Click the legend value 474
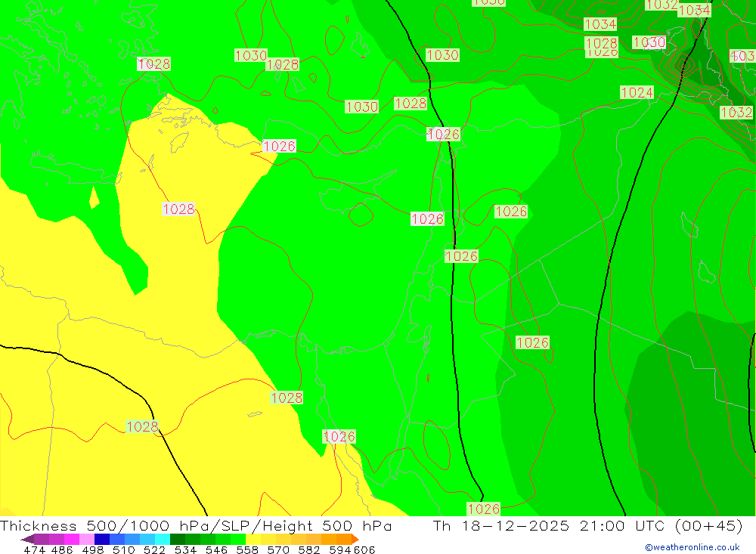 34,549
